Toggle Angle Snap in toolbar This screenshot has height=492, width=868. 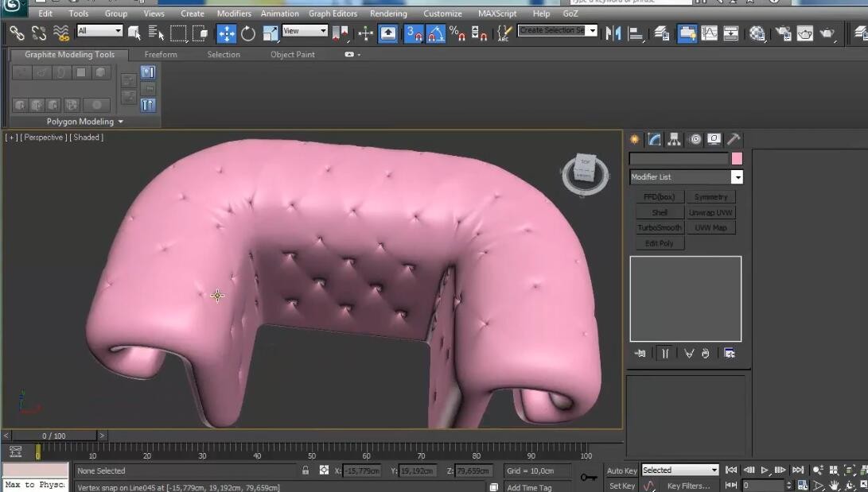436,33
